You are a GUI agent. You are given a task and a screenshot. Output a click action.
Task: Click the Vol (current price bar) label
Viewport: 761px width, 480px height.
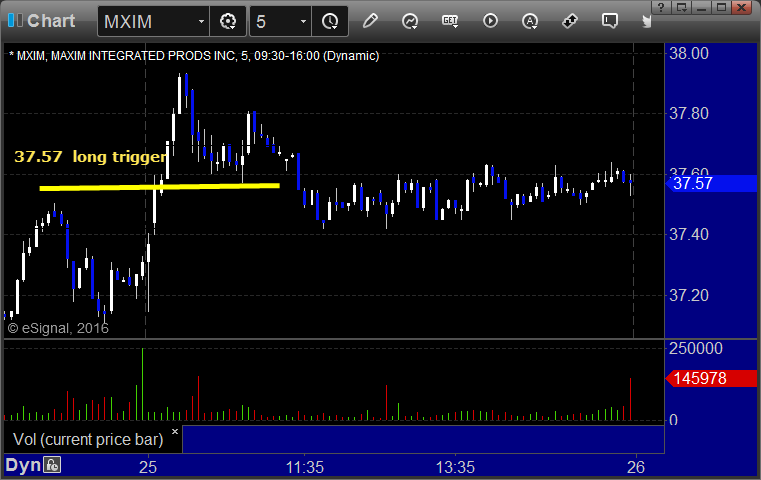(88, 439)
